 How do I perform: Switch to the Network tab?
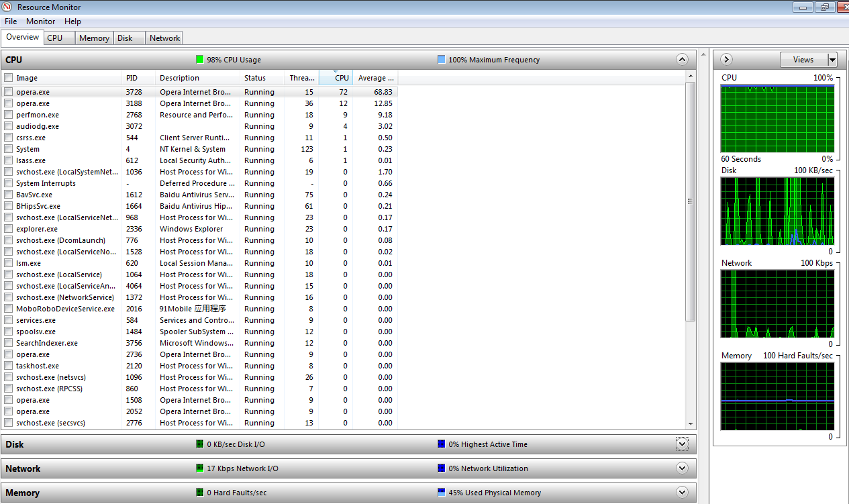164,38
